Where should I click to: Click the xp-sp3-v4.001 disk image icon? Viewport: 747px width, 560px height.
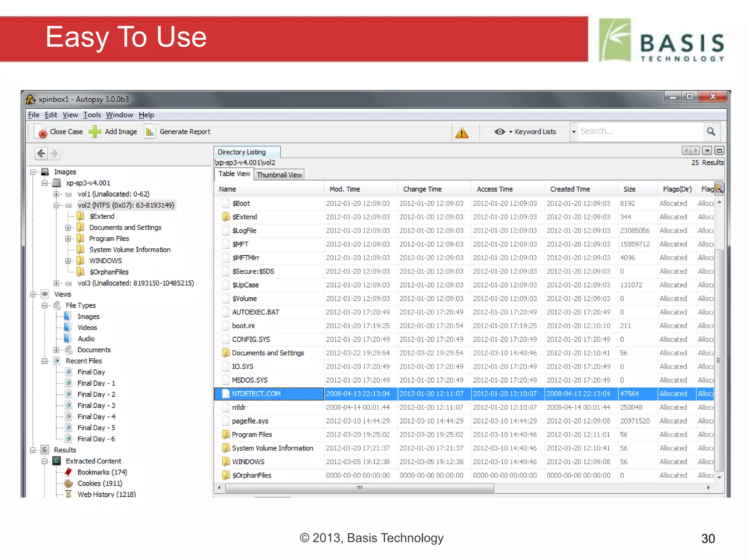(57, 183)
